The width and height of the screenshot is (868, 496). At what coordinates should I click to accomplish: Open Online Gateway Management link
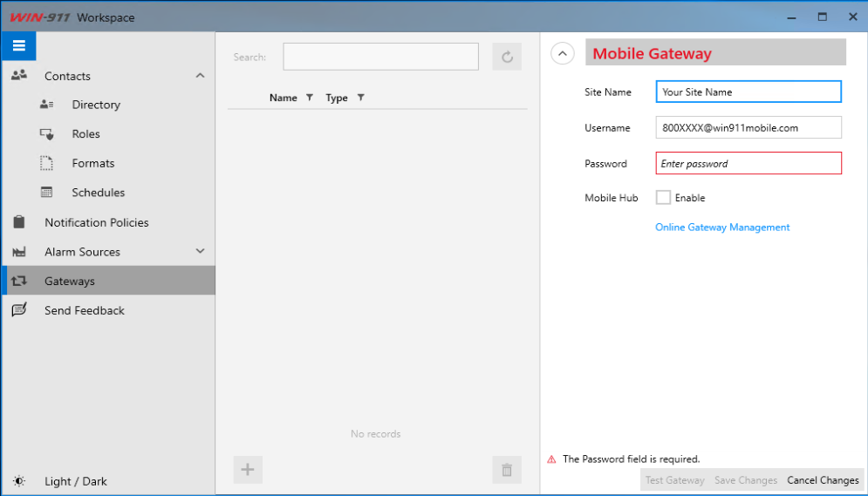[x=722, y=228]
